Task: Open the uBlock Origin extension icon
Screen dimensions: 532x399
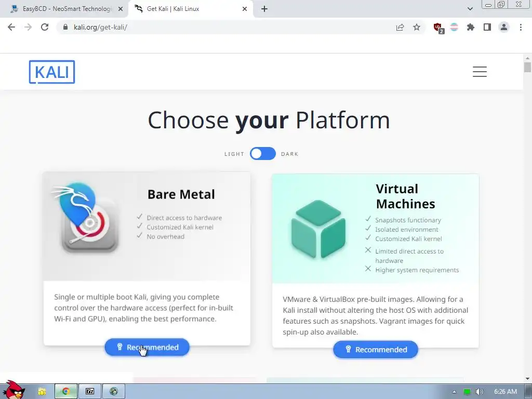Action: (438, 28)
